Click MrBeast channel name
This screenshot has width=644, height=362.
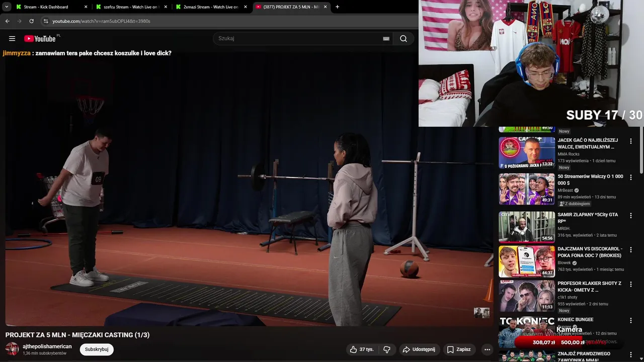(565, 191)
